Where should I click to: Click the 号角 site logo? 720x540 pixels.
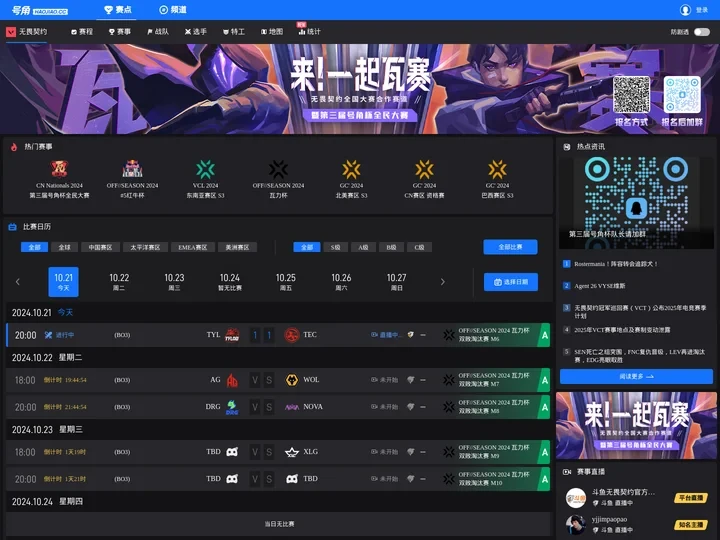click(x=39, y=10)
